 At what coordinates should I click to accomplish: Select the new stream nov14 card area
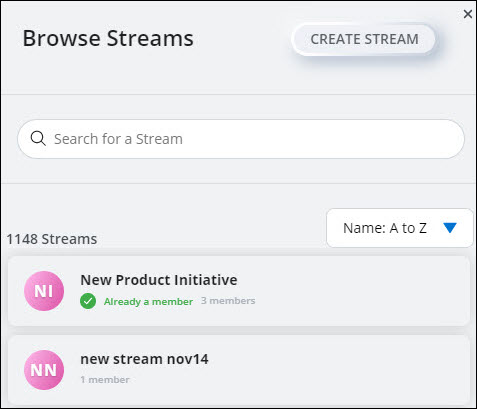click(239, 370)
